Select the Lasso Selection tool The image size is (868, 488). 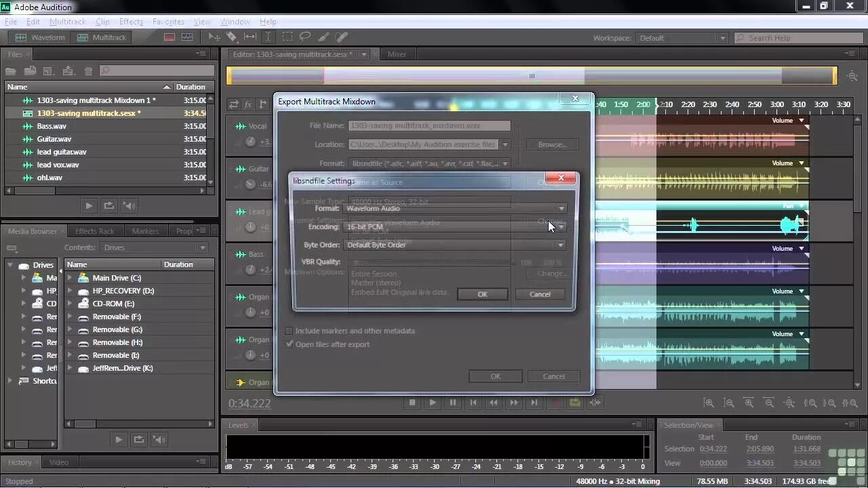pos(305,37)
